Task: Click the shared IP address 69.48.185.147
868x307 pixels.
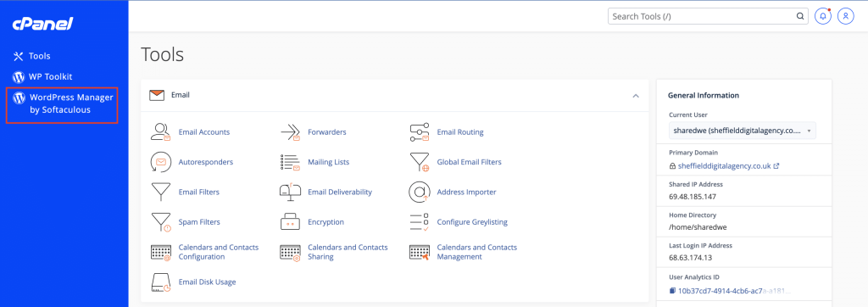Action: 693,196
